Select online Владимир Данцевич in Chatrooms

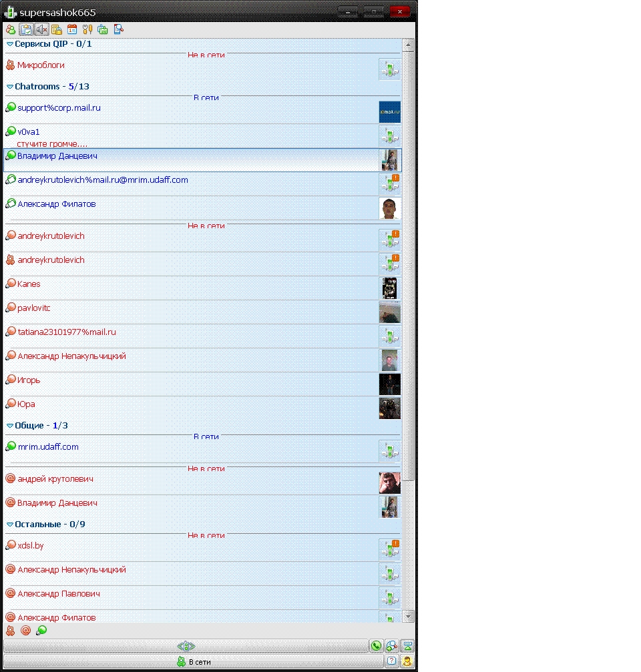[202, 160]
